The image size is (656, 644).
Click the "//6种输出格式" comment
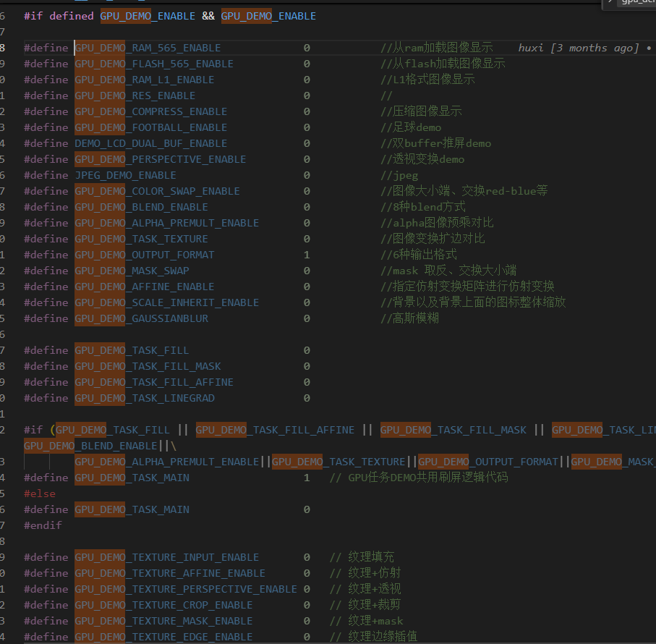point(419,255)
